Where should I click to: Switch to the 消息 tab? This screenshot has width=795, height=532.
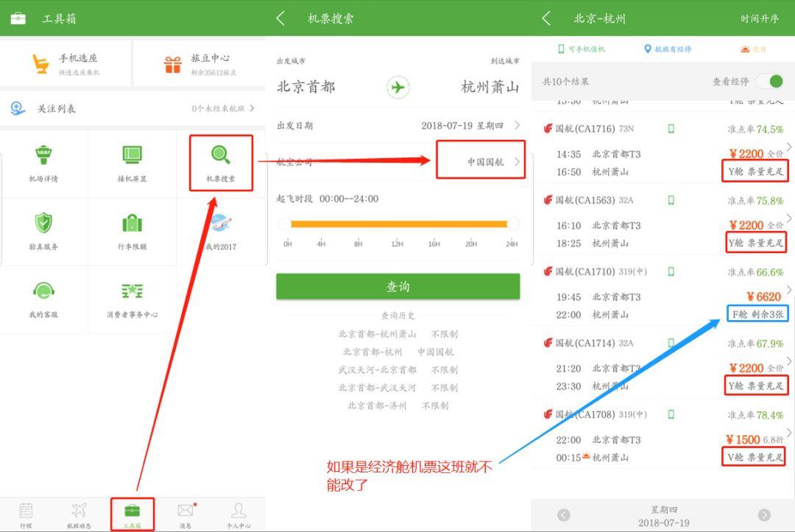[185, 515]
